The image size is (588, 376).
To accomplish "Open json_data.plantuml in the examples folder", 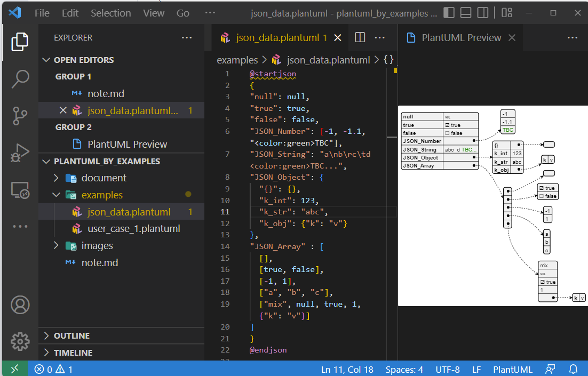I will pos(121,212).
